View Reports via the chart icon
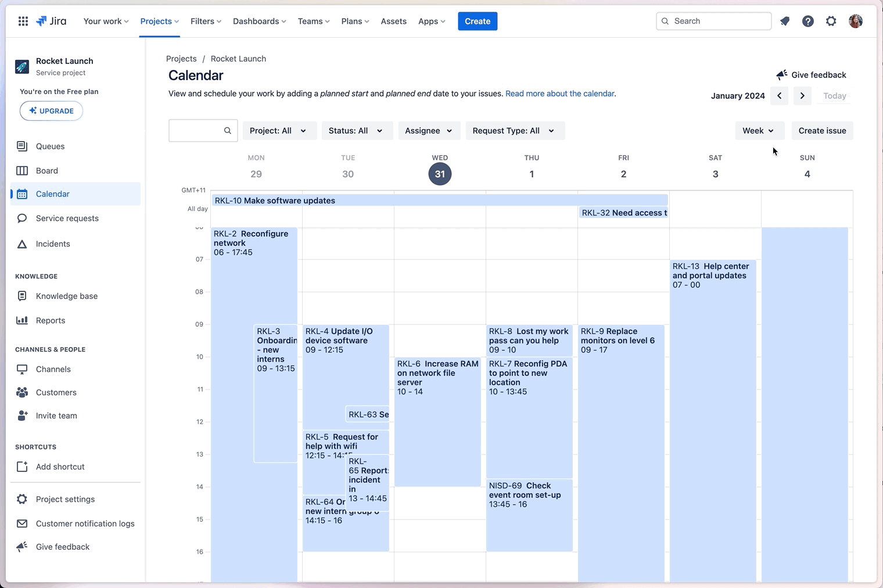The width and height of the screenshot is (883, 588). coord(22,320)
